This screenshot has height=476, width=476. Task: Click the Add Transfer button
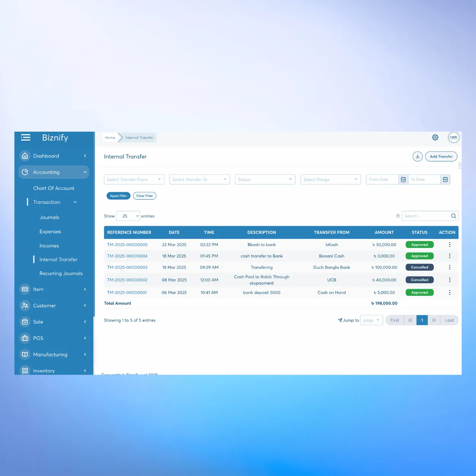click(441, 157)
